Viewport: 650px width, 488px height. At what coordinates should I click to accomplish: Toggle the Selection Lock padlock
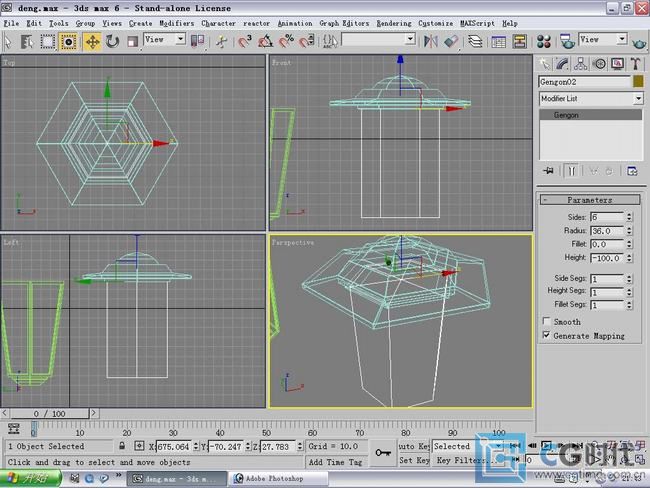pos(122,446)
